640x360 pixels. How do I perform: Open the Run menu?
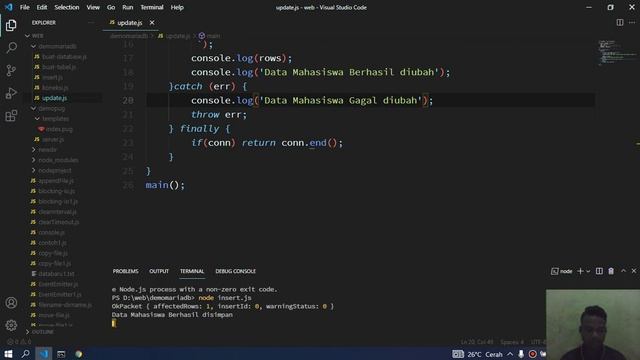tap(127, 7)
